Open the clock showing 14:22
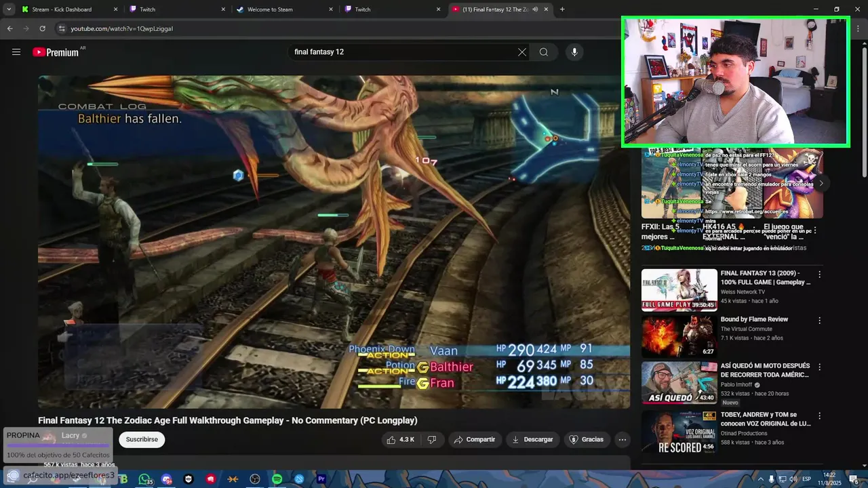868x488 pixels. [x=829, y=480]
